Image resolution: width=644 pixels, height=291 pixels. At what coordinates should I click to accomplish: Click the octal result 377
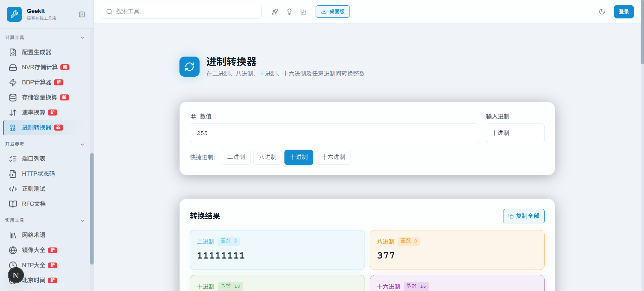pos(386,256)
